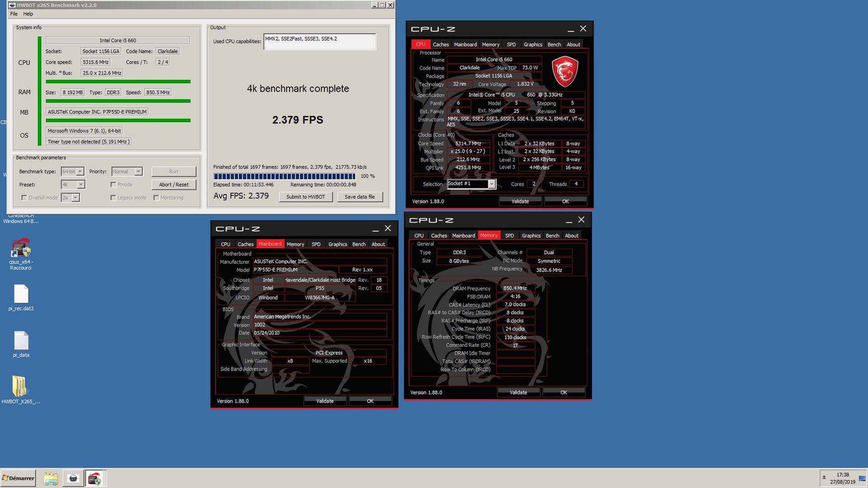This screenshot has height=488, width=868.
Task: Switch to SPD tab in CPU window
Action: tap(511, 44)
